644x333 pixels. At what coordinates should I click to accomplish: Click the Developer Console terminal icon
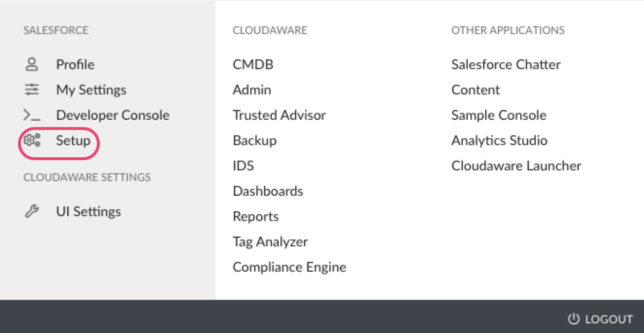click(32, 115)
